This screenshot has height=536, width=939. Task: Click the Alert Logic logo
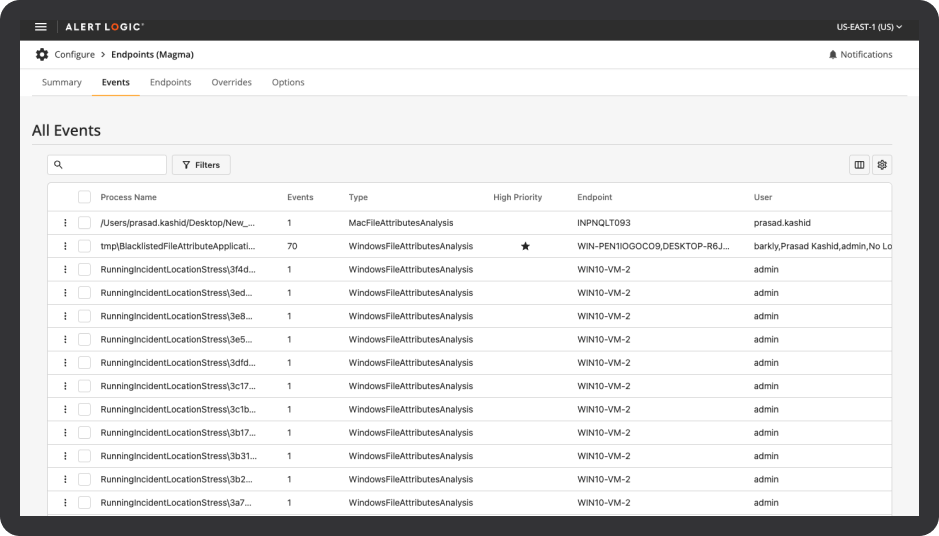click(104, 27)
